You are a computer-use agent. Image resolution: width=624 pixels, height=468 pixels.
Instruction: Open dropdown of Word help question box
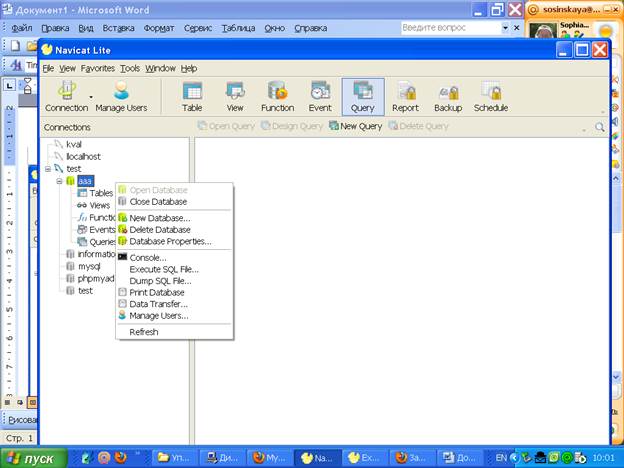pyautogui.click(x=505, y=28)
